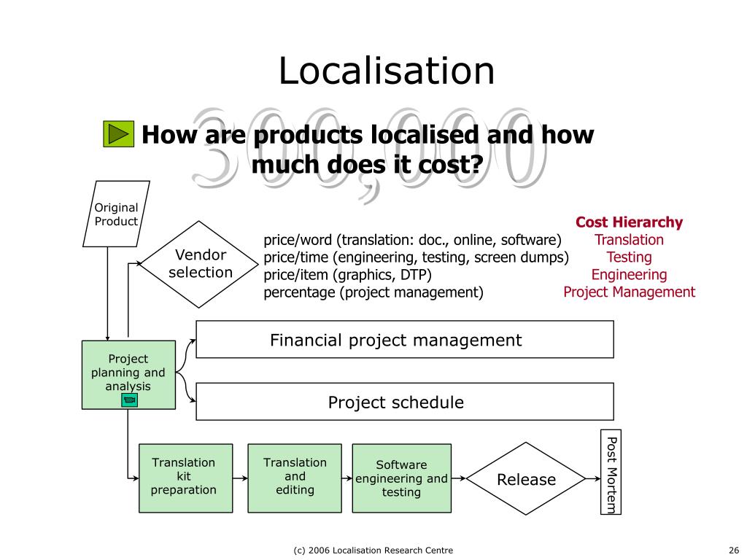
Task: Click the 'much does it cost?' line
Action: coord(368,165)
